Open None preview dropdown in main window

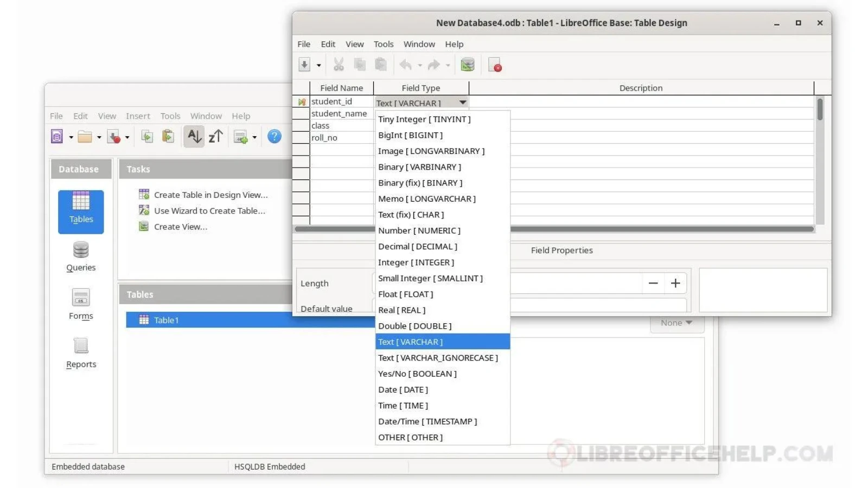pos(677,323)
